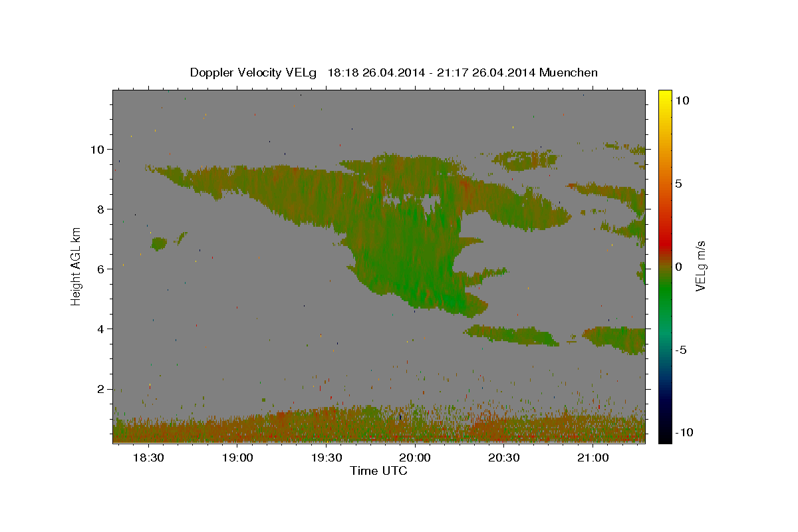Click the colorbar label '10' at top

tap(682, 100)
